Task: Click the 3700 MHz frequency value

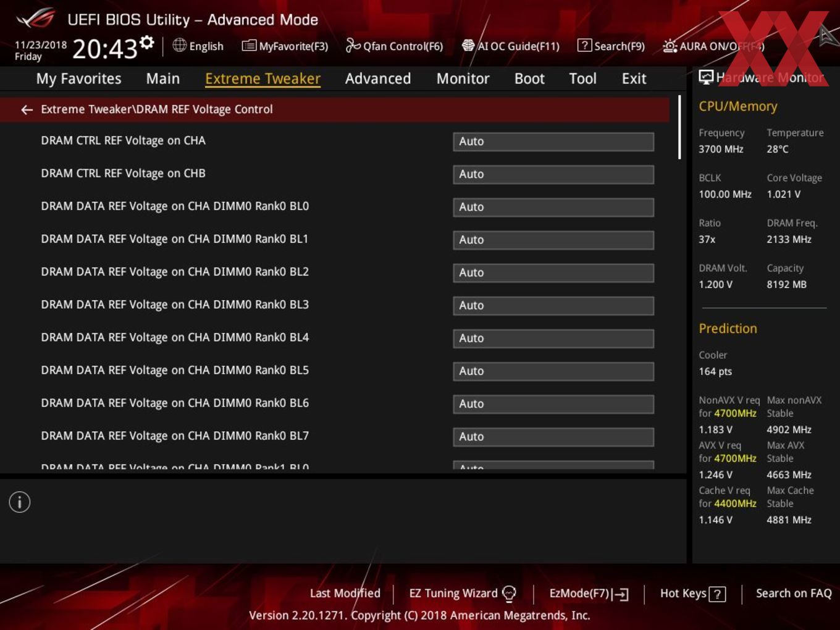Action: point(721,149)
